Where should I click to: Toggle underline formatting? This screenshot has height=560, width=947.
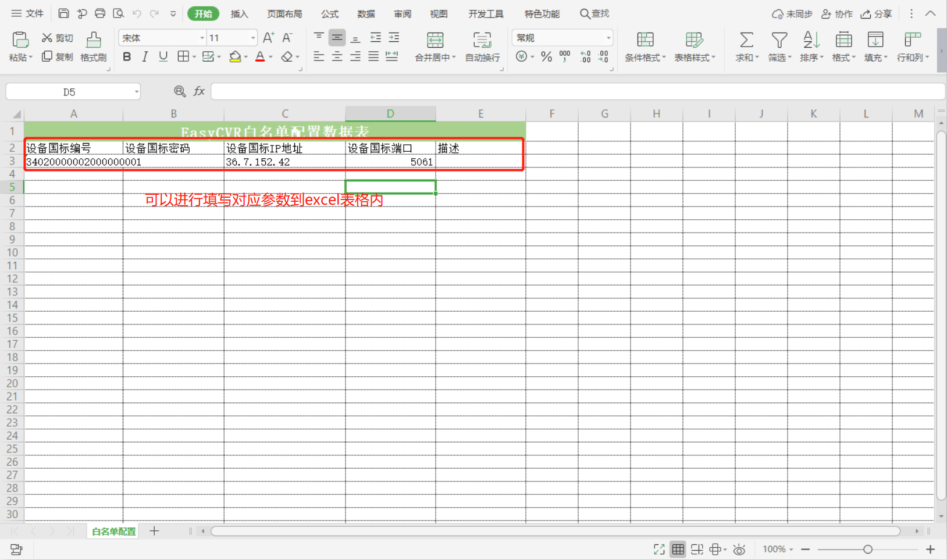(x=163, y=56)
